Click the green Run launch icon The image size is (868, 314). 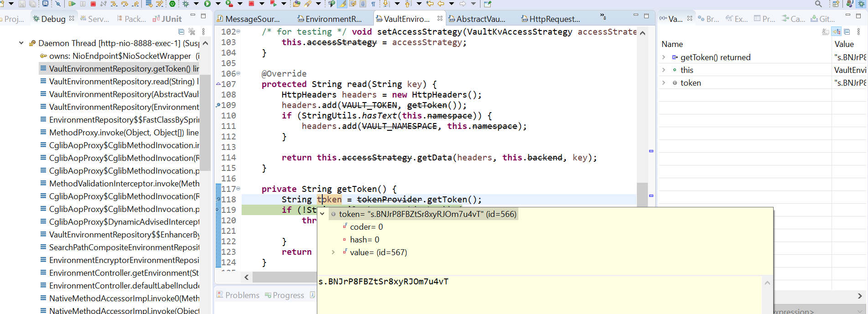coord(207,4)
